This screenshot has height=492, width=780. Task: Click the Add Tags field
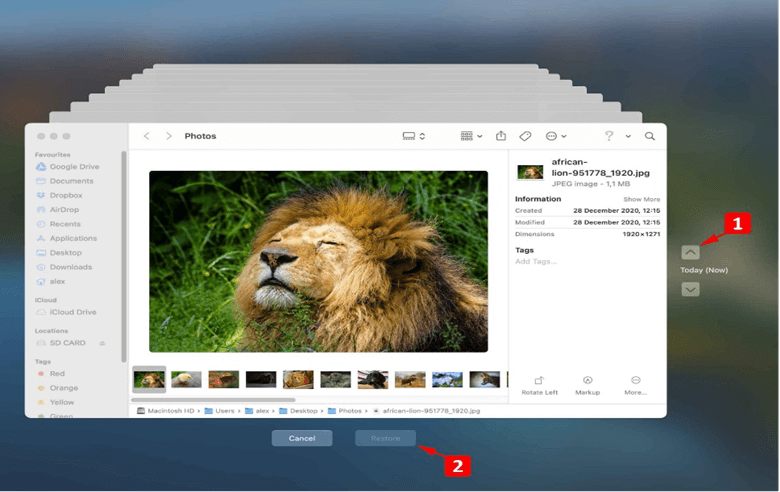(x=536, y=262)
